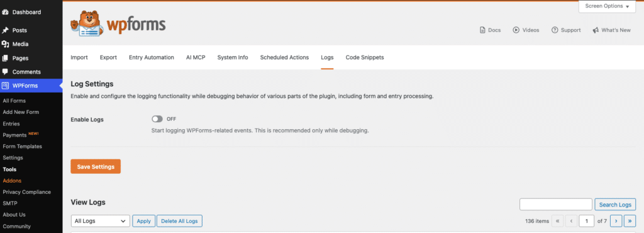Switch to the AI MCP tab
The width and height of the screenshot is (644, 233).
(196, 57)
